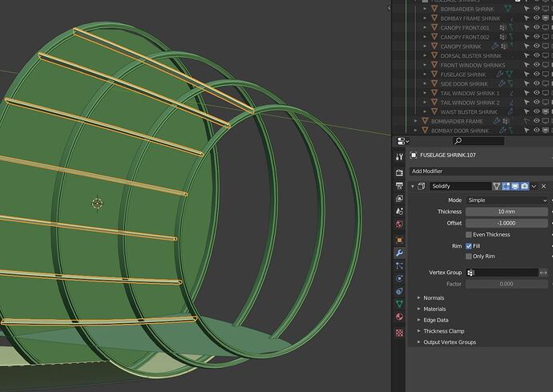Enable the Even Thickness checkbox
This screenshot has width=553, height=392.
point(469,235)
